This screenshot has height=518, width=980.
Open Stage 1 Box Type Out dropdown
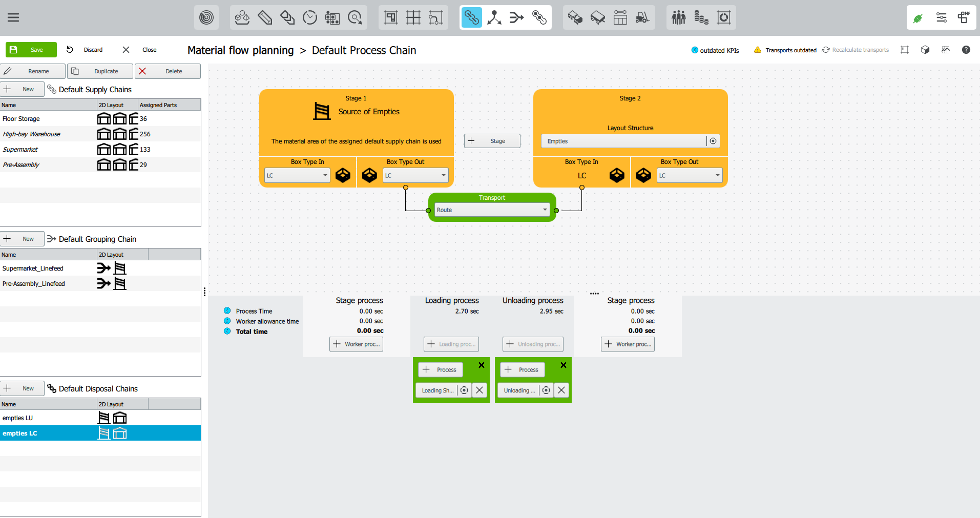point(415,175)
